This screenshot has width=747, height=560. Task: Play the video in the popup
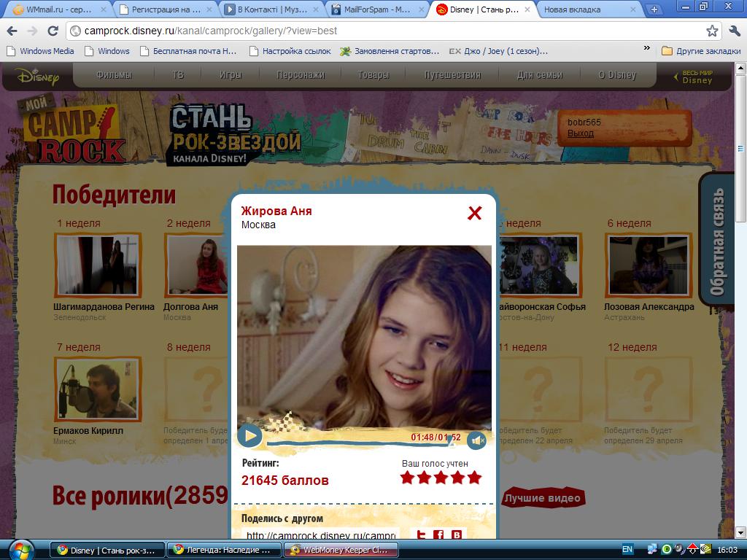point(249,435)
